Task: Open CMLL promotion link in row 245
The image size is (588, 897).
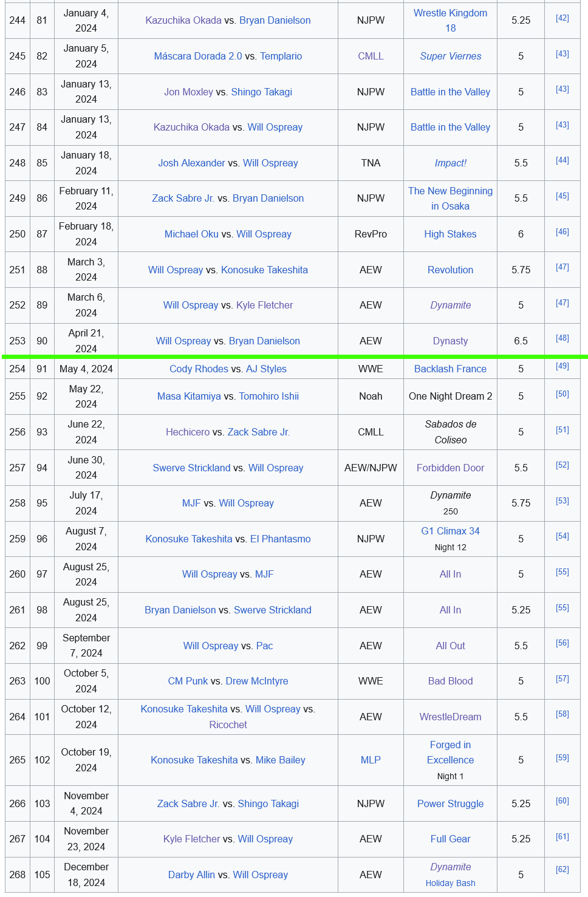Action: [371, 56]
